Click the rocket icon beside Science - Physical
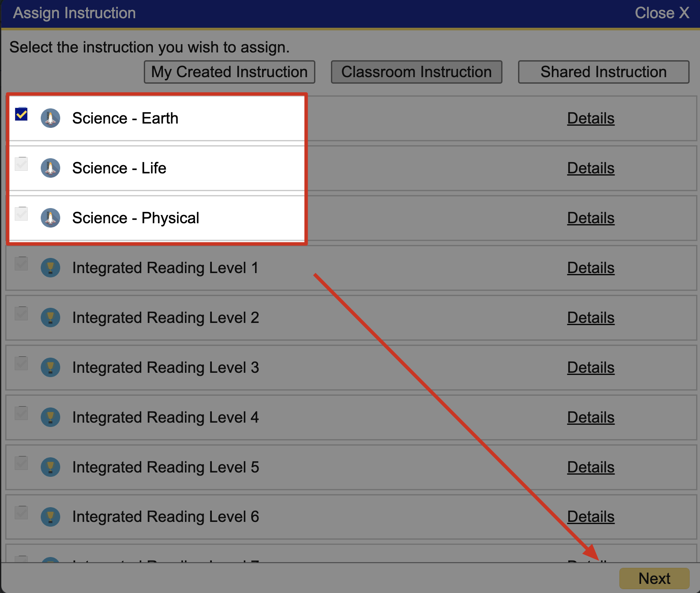The height and width of the screenshot is (593, 700). tap(51, 218)
